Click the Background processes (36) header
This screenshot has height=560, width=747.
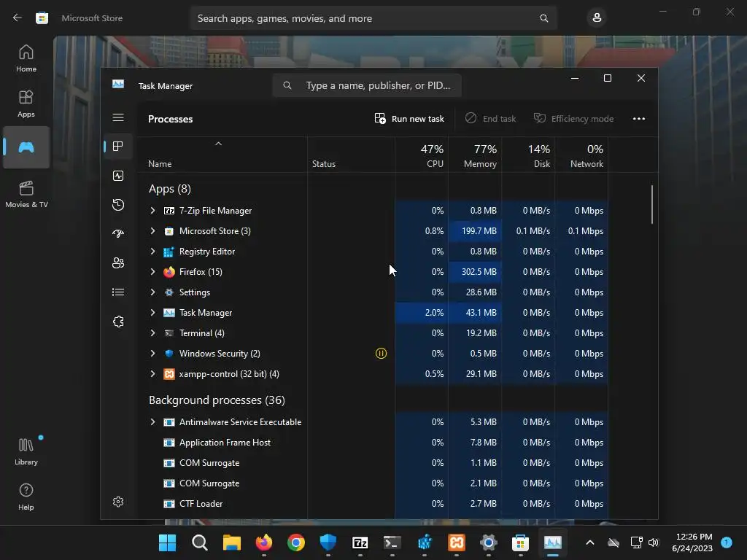217,400
